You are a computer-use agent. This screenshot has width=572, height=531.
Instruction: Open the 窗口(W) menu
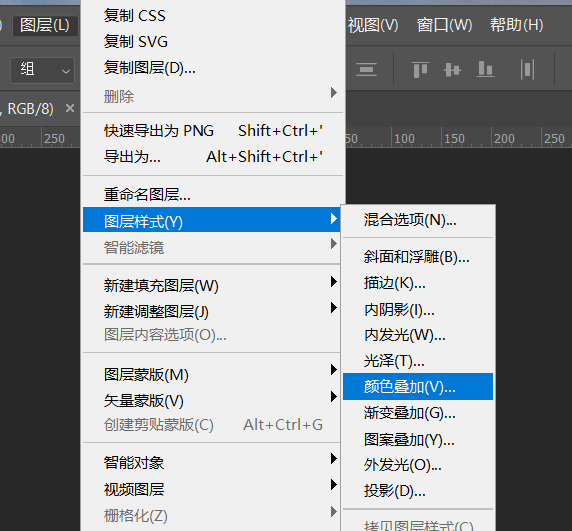point(444,26)
